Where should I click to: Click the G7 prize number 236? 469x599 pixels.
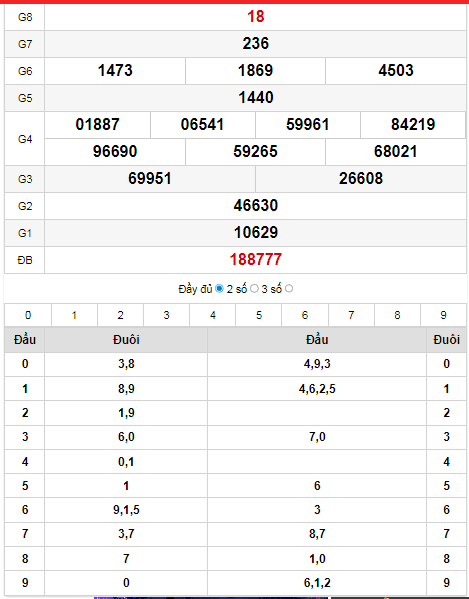click(x=256, y=44)
